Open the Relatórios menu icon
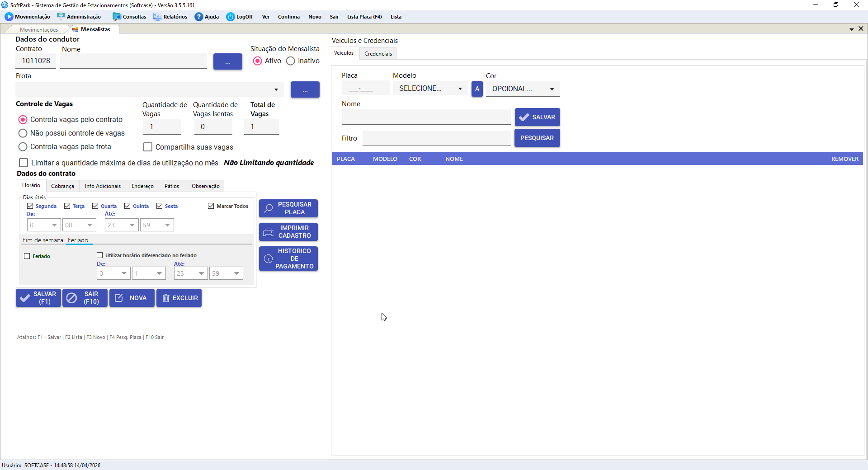This screenshot has height=470, width=868. point(157,17)
